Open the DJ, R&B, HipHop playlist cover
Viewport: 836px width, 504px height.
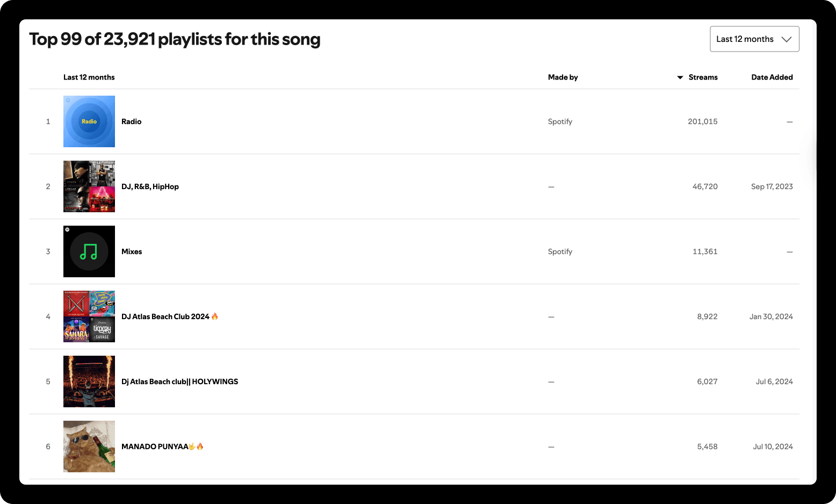pyautogui.click(x=89, y=186)
